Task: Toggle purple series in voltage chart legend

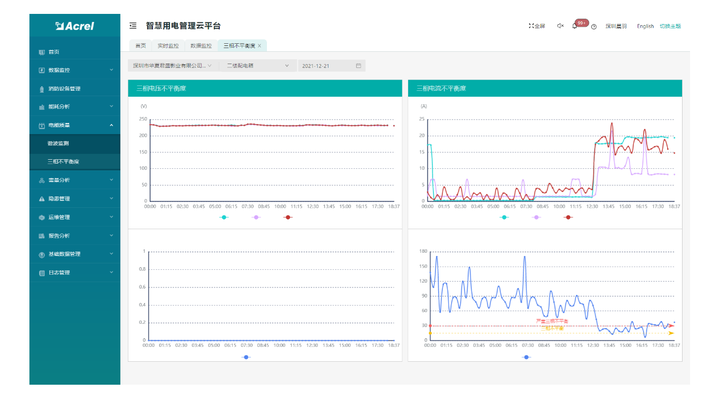Action: click(x=256, y=217)
